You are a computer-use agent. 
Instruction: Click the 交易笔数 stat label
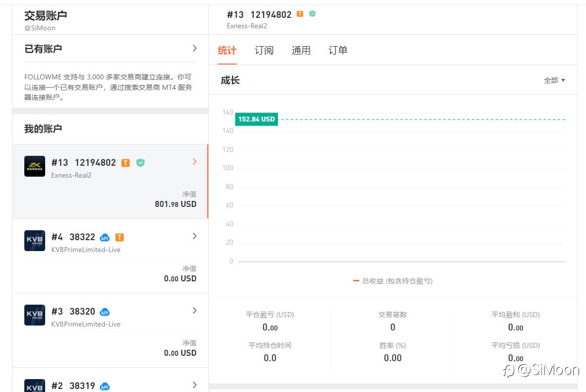point(392,315)
